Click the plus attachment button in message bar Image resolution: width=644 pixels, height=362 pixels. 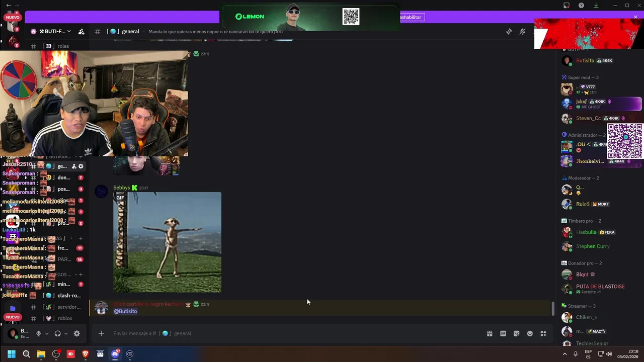pyautogui.click(x=101, y=333)
